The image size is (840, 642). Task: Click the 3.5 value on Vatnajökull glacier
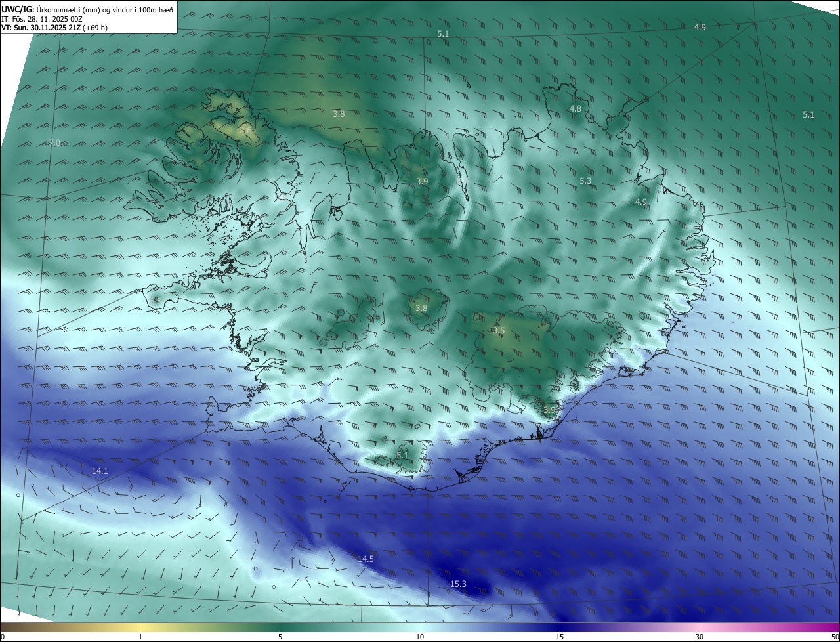point(499,331)
